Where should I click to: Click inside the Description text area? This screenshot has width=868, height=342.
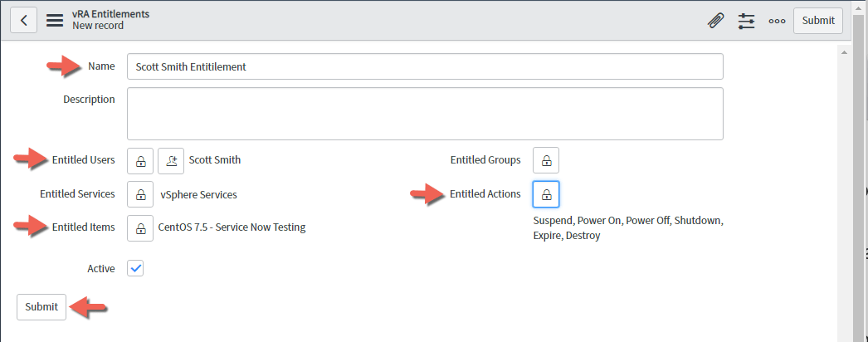pos(424,114)
